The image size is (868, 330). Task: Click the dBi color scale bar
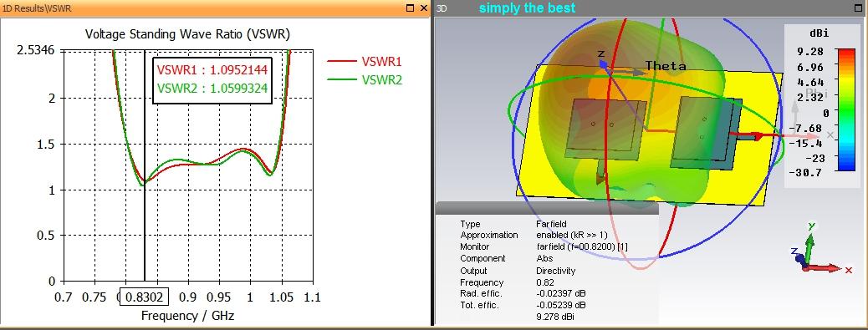coord(846,110)
